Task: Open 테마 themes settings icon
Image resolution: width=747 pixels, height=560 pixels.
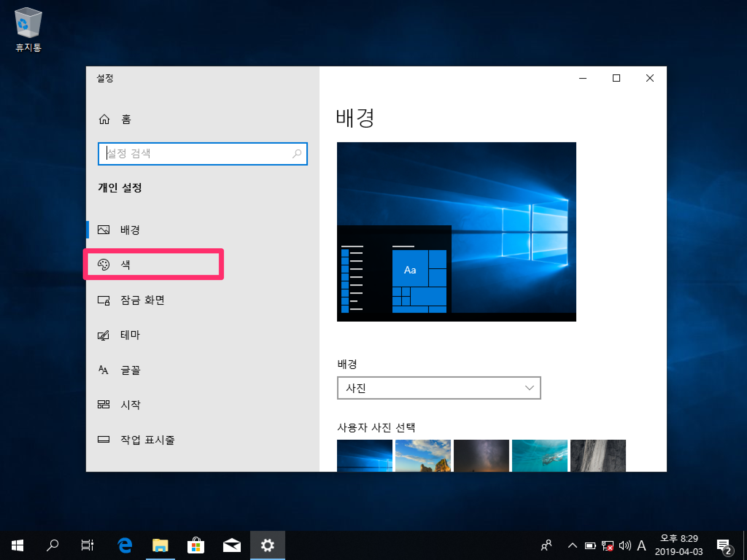Action: pyautogui.click(x=104, y=335)
